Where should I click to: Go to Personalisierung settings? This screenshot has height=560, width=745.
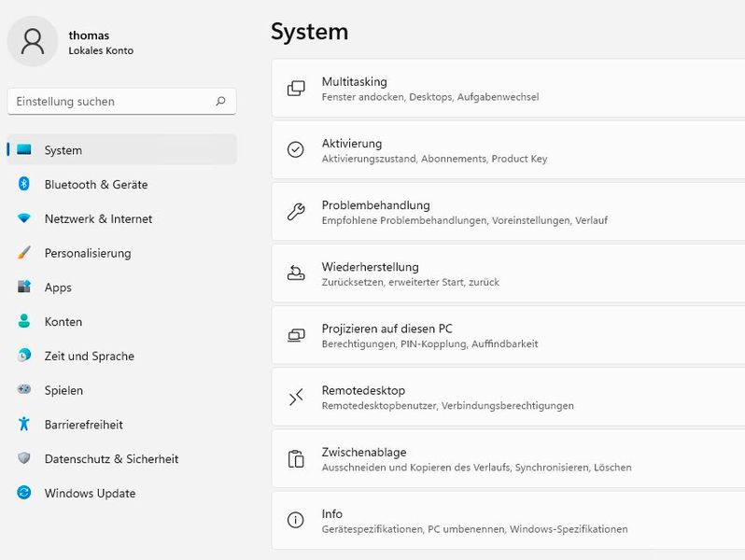click(121, 253)
